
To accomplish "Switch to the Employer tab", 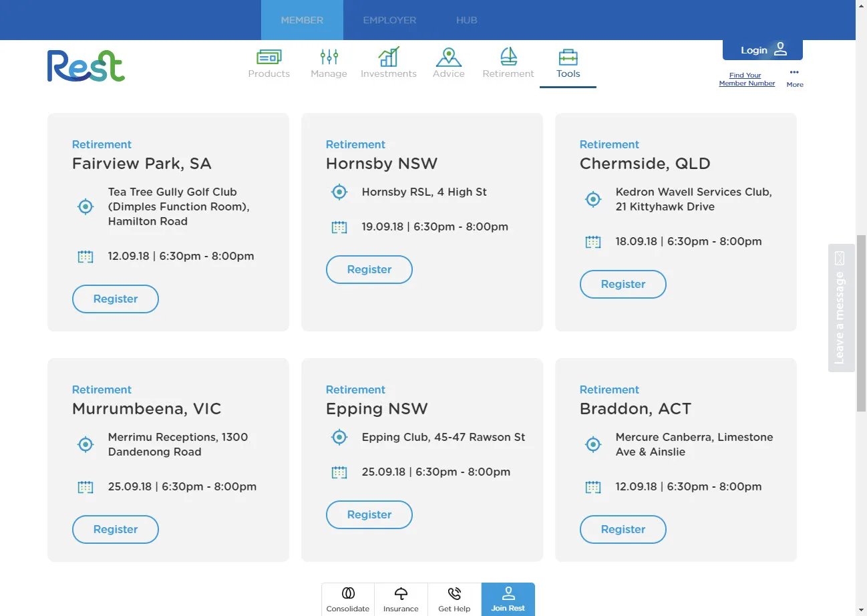I will click(x=389, y=20).
